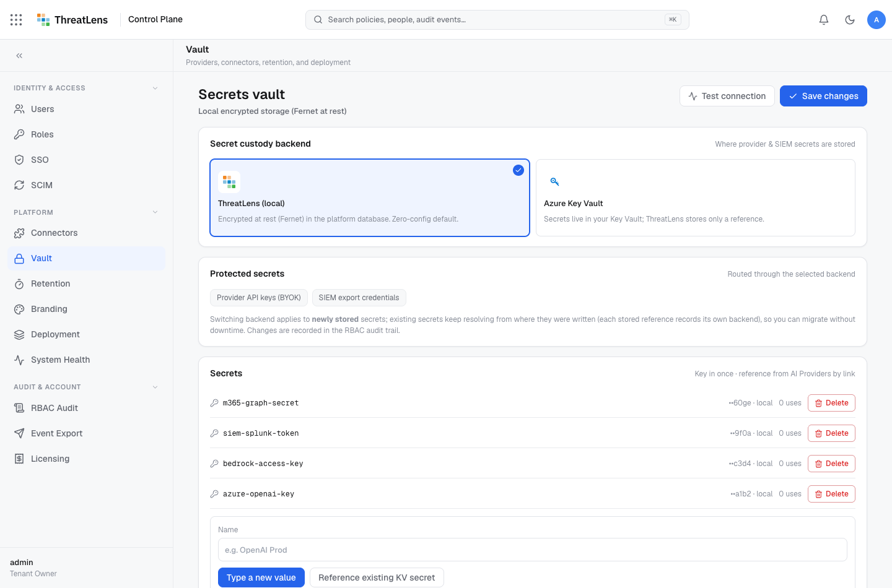Screen dimensions: 892x588
Task: Delete the bedrock-access-key secret
Action: click(x=831, y=464)
